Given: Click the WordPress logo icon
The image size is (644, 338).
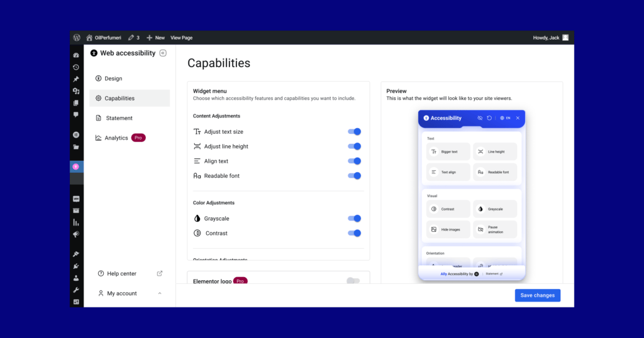Looking at the screenshot, I should tap(77, 38).
